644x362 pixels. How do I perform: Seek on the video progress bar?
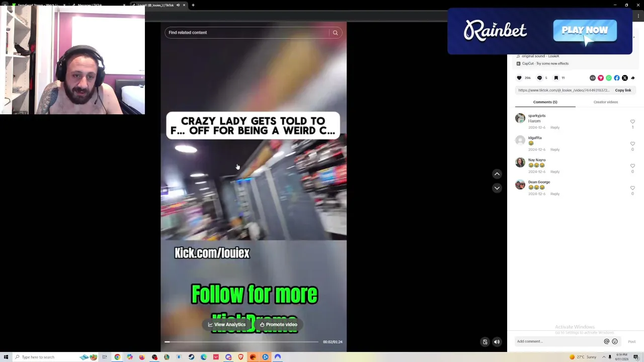click(242, 342)
